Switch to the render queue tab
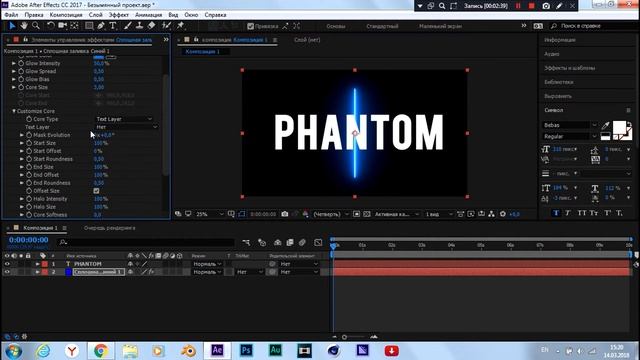The width and height of the screenshot is (640, 360). [109, 228]
